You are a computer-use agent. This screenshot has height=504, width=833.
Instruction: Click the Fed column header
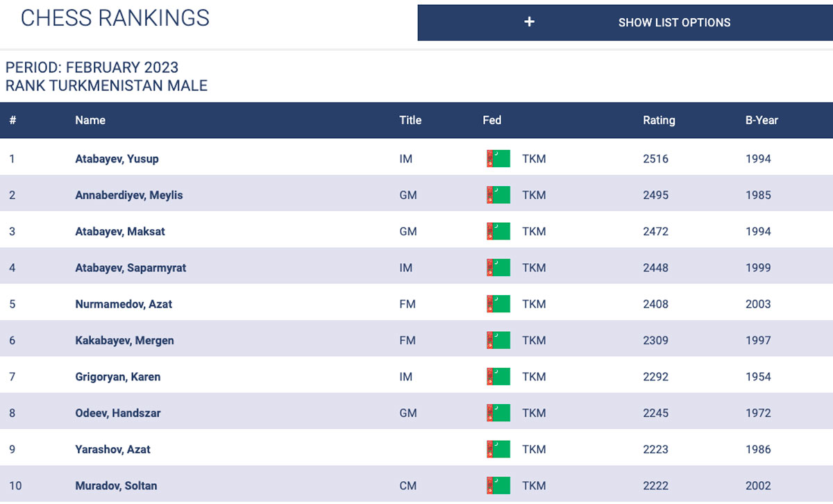[x=491, y=120]
